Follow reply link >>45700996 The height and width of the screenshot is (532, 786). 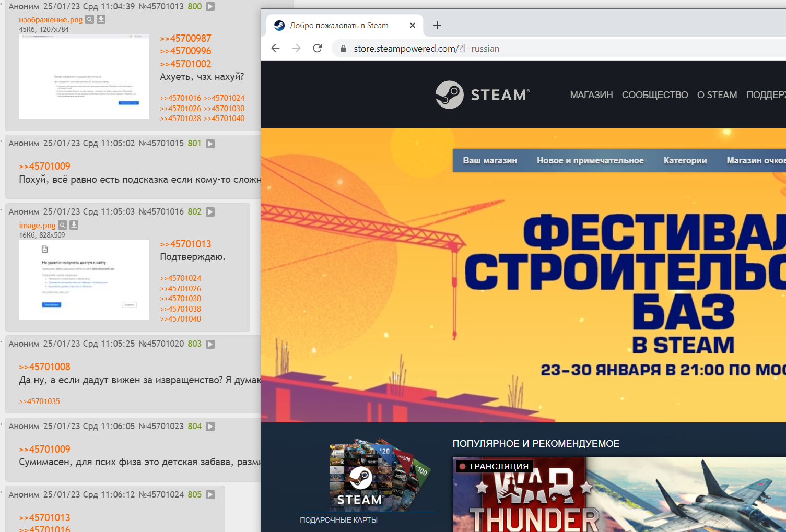185,51
